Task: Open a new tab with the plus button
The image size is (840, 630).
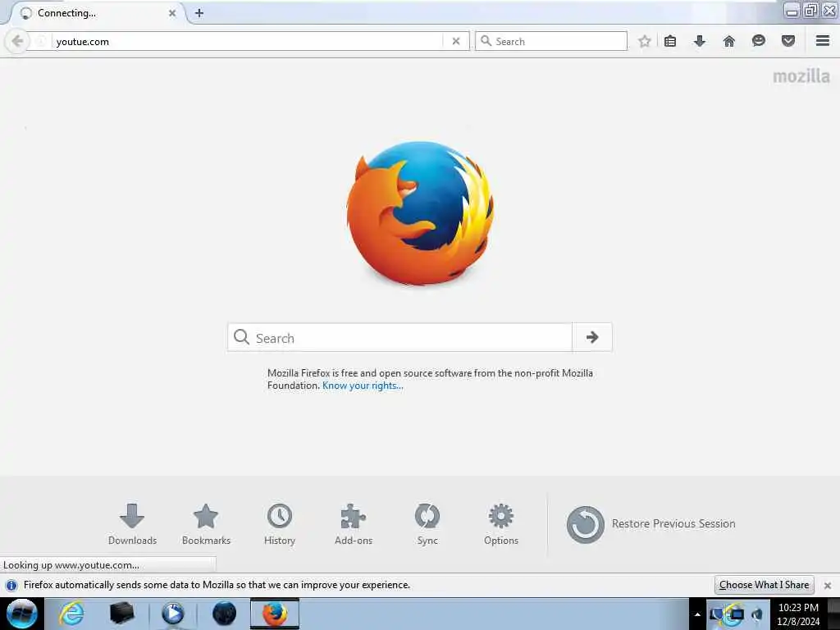Action: pos(199,13)
